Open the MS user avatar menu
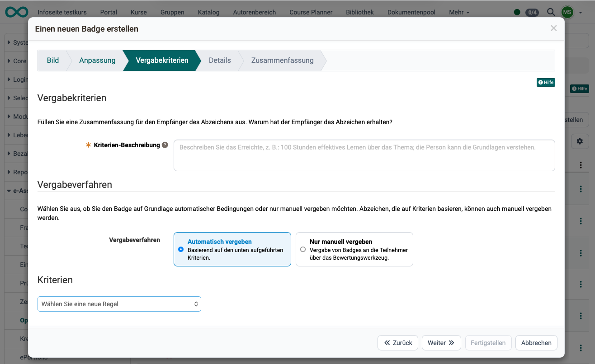The width and height of the screenshot is (595, 364). pyautogui.click(x=567, y=12)
